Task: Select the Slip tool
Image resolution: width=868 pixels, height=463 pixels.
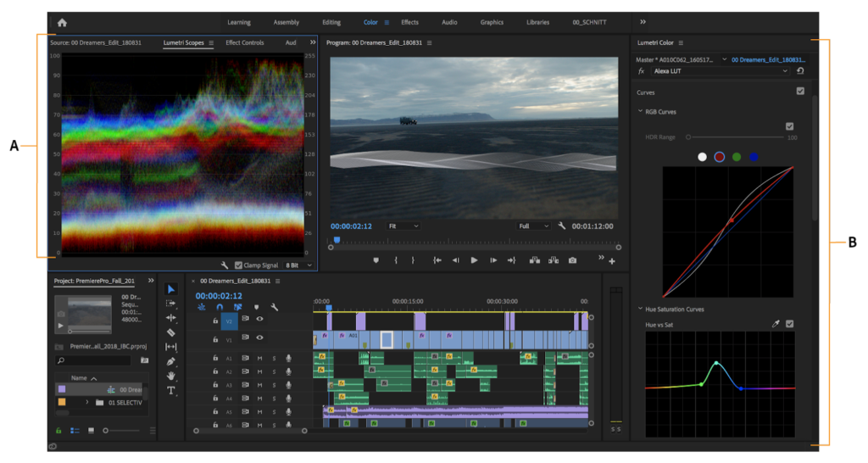Action: click(x=171, y=347)
